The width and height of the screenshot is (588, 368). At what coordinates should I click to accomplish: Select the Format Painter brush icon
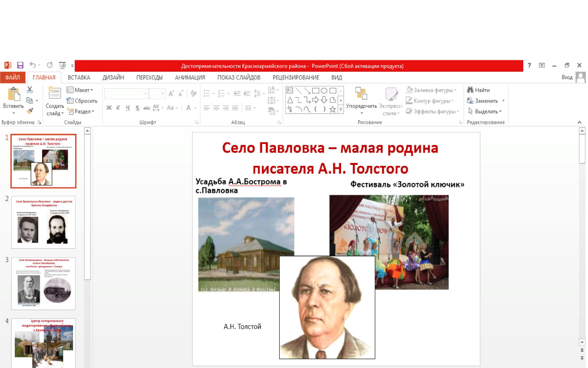[x=30, y=111]
